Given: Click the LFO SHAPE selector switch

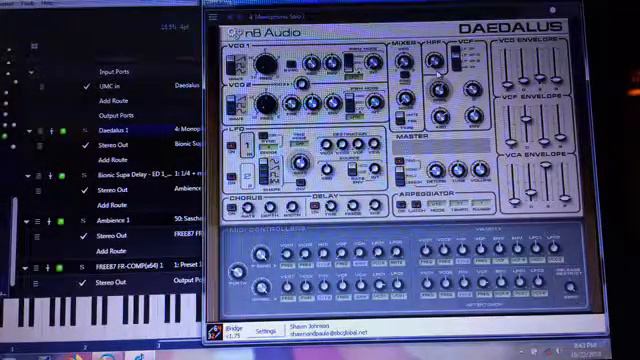Looking at the screenshot, I should pos(264,171).
